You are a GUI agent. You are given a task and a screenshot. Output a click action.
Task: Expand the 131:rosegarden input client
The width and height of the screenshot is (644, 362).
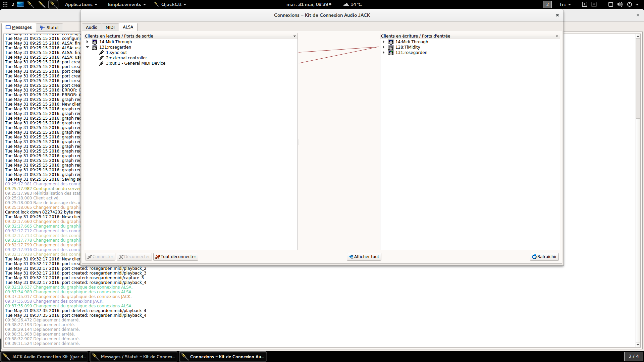click(x=384, y=53)
